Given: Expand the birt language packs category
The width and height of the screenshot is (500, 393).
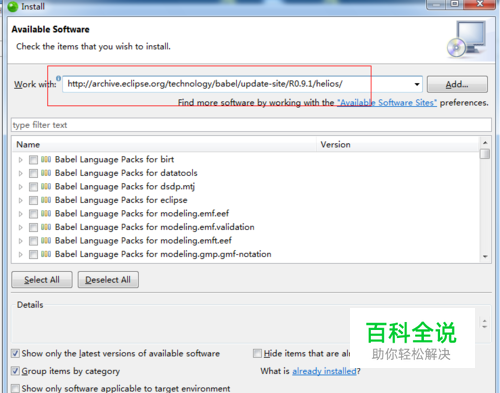Looking at the screenshot, I should (21, 160).
